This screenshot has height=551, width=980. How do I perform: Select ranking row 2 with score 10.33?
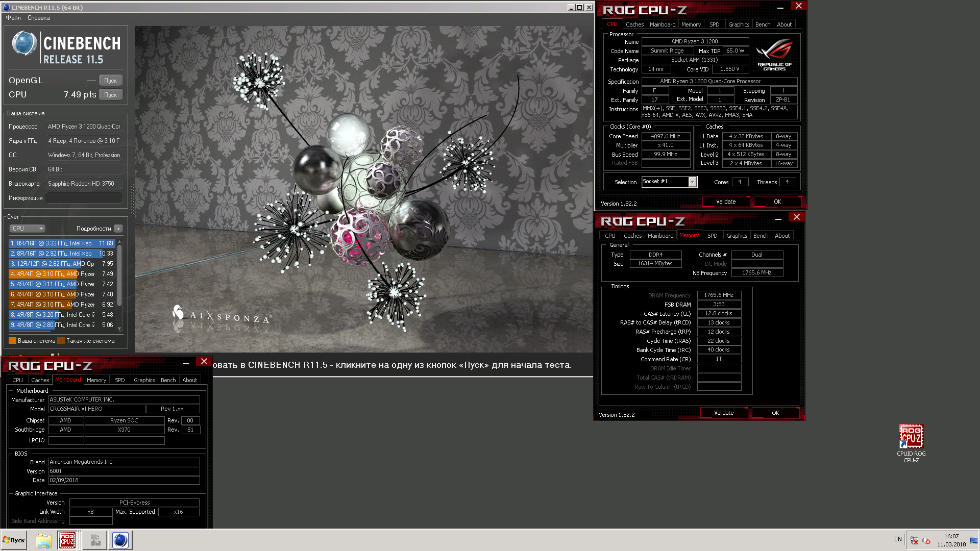tap(62, 254)
